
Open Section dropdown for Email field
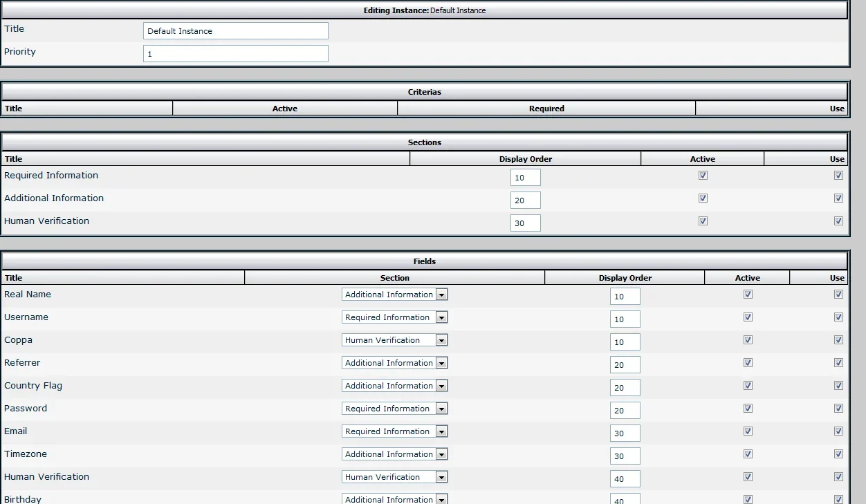point(395,431)
